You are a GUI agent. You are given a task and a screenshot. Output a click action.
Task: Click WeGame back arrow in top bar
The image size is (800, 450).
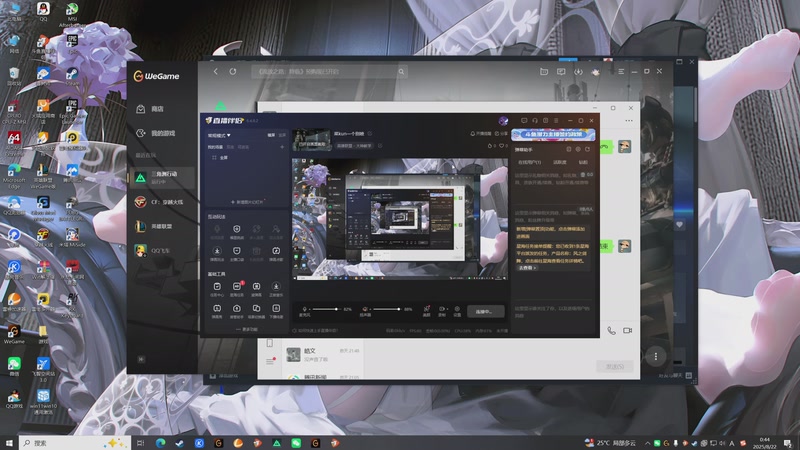point(216,71)
